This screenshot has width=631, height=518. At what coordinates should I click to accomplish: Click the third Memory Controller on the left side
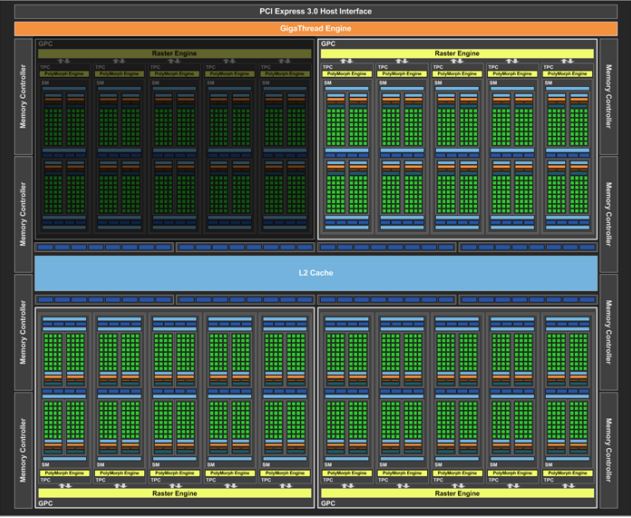click(x=23, y=332)
